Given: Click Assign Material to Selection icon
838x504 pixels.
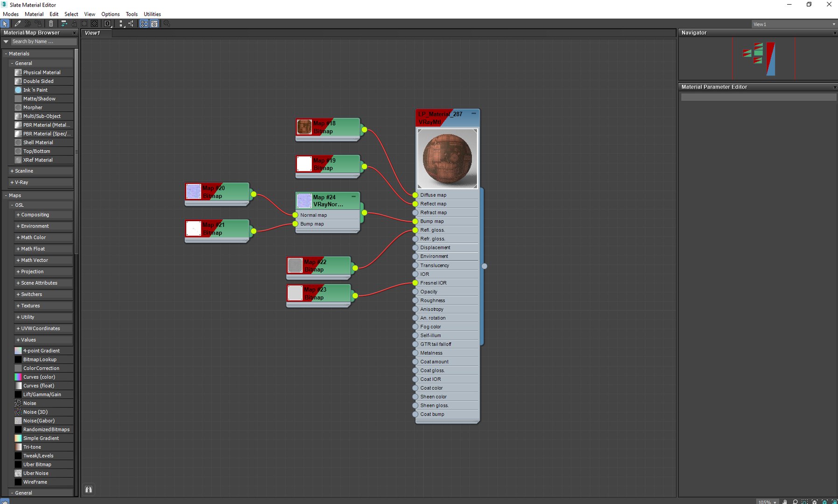Looking at the screenshot, I should tap(38, 23).
